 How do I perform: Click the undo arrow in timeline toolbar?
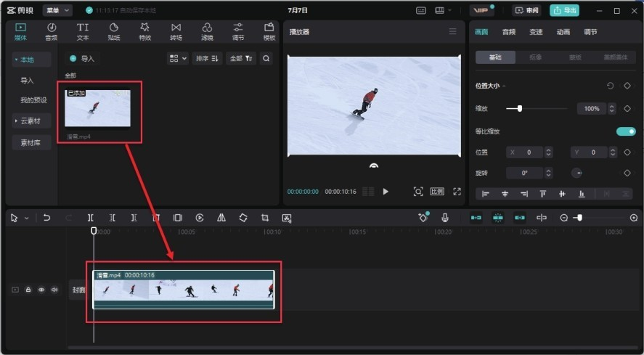tap(46, 218)
